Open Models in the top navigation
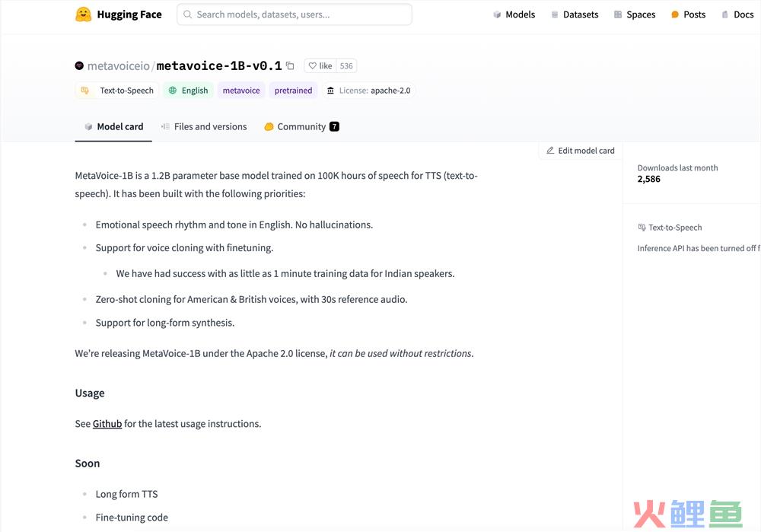This screenshot has height=532, width=761. coord(514,14)
